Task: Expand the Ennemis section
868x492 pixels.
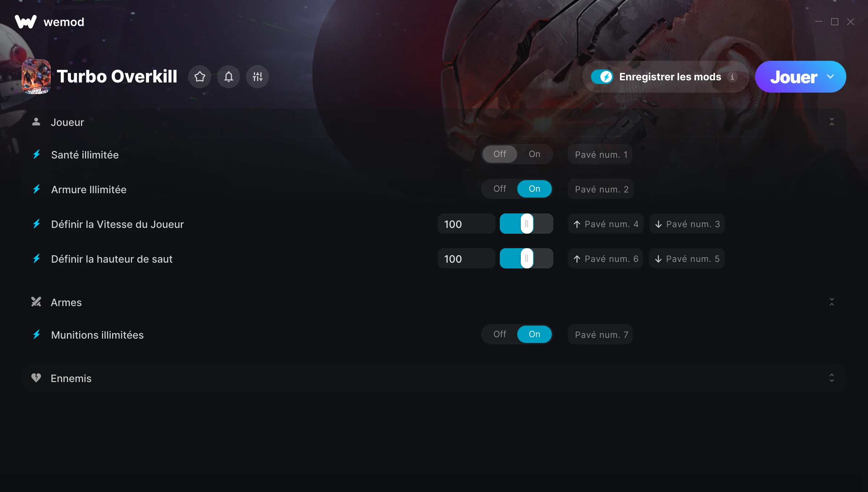Action: 832,378
